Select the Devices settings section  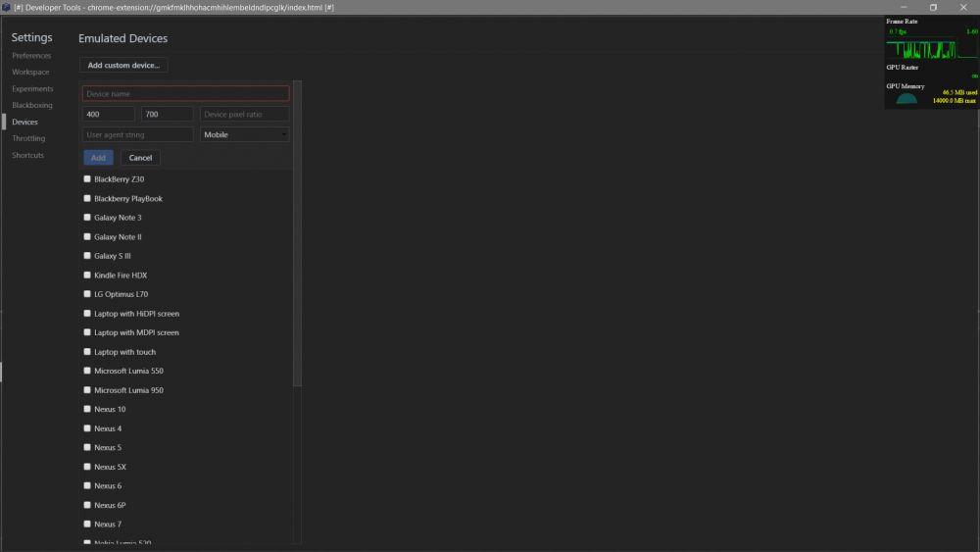point(25,122)
